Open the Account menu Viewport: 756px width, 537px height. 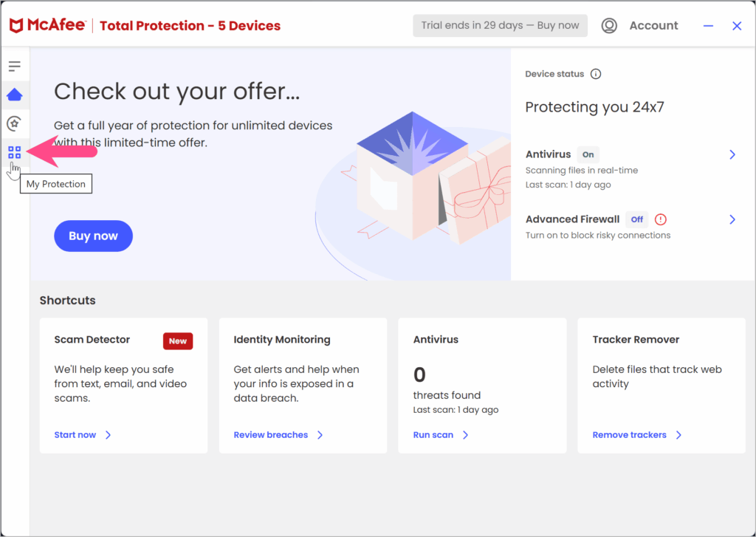coord(653,25)
